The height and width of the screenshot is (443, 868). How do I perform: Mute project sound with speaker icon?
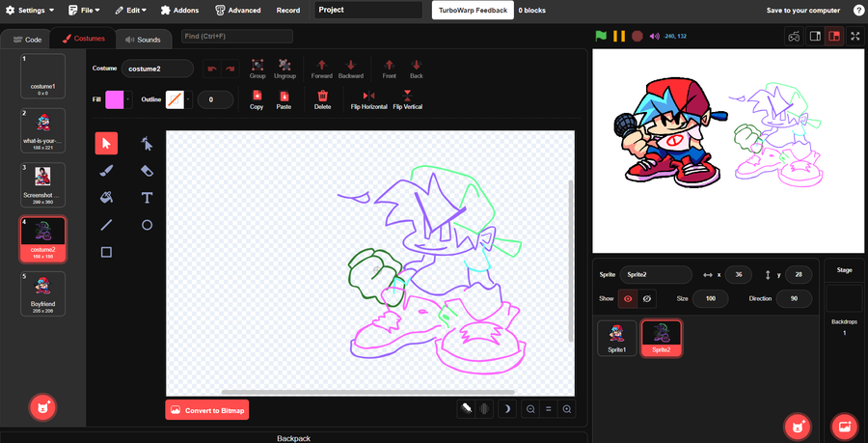tap(654, 36)
